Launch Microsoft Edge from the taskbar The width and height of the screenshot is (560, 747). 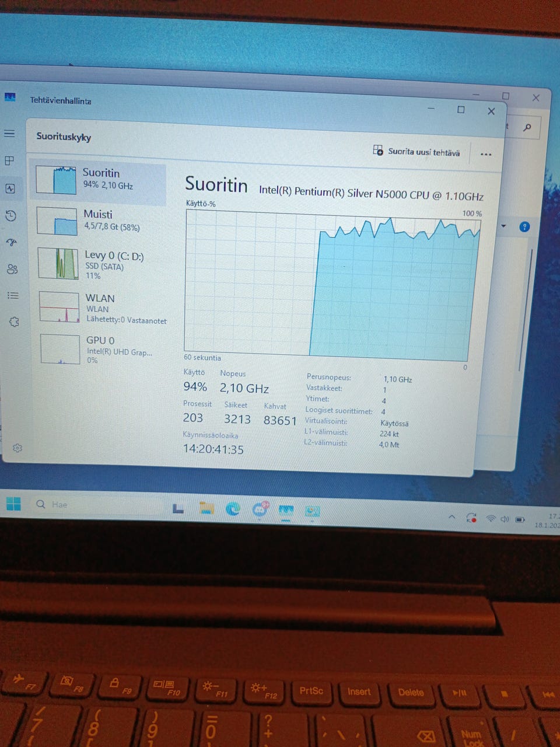[233, 509]
